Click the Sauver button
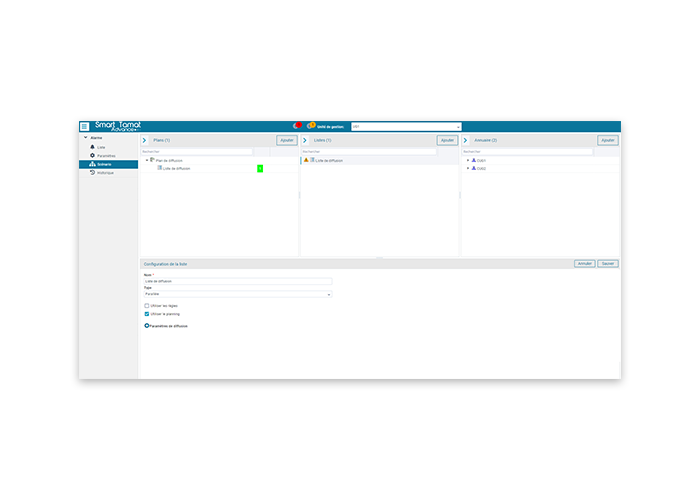700x500 pixels. (608, 264)
